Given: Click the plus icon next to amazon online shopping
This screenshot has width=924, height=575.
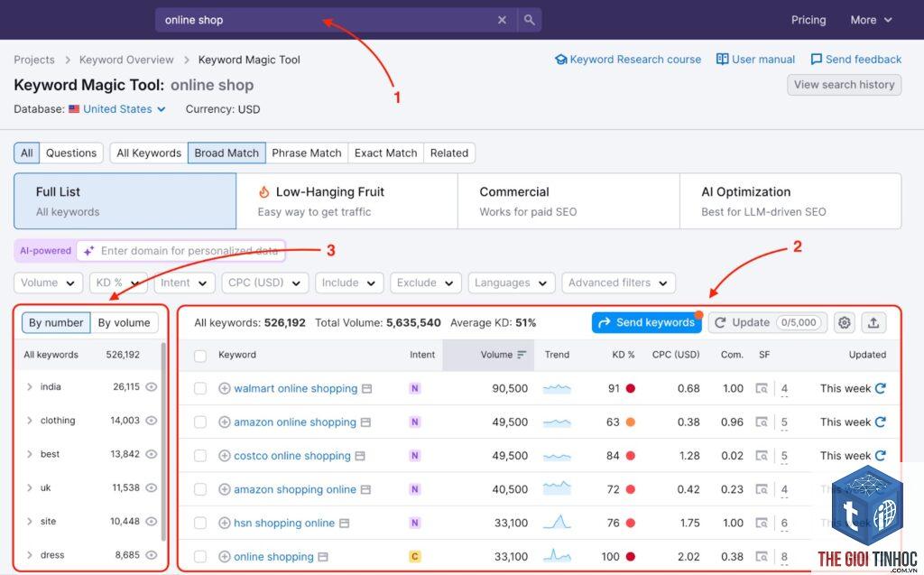Looking at the screenshot, I should click(224, 422).
